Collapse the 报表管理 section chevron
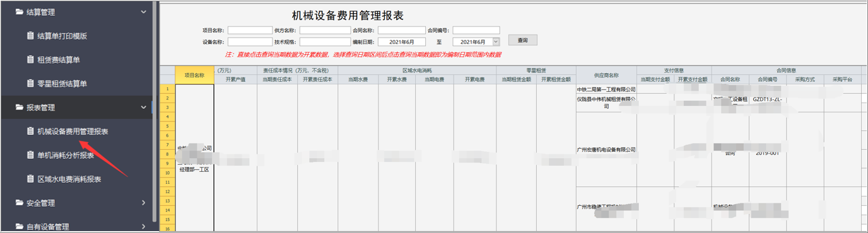868x233 pixels. point(144,108)
